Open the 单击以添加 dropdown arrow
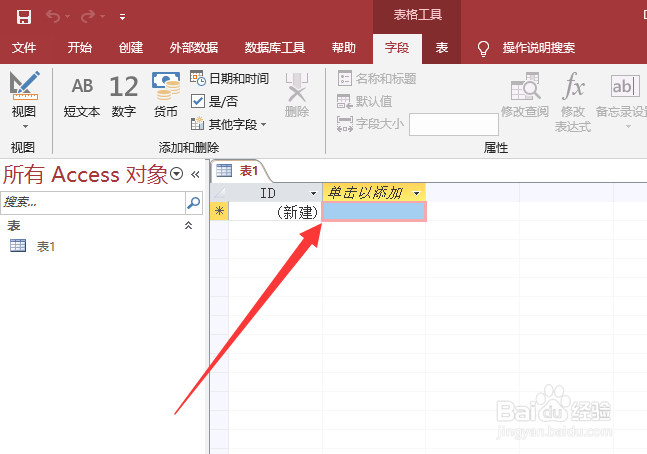The height and width of the screenshot is (454, 647). pos(416,193)
